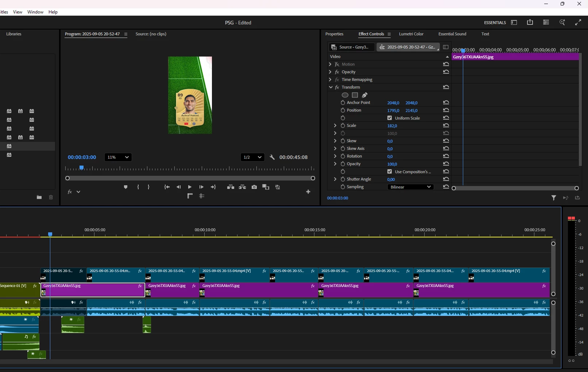Open the View menu
Screen dimensions: 588x372
point(18,12)
